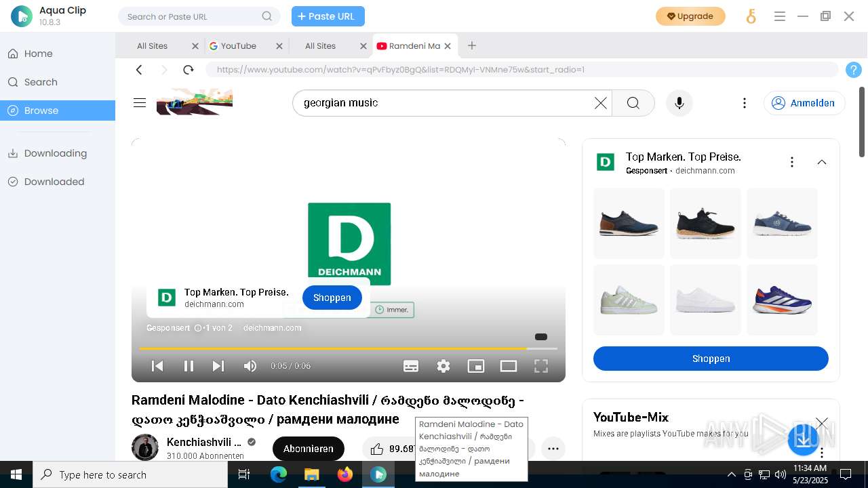Open the ad options three-dot menu
Image resolution: width=868 pixels, height=488 pixels.
pos(792,162)
